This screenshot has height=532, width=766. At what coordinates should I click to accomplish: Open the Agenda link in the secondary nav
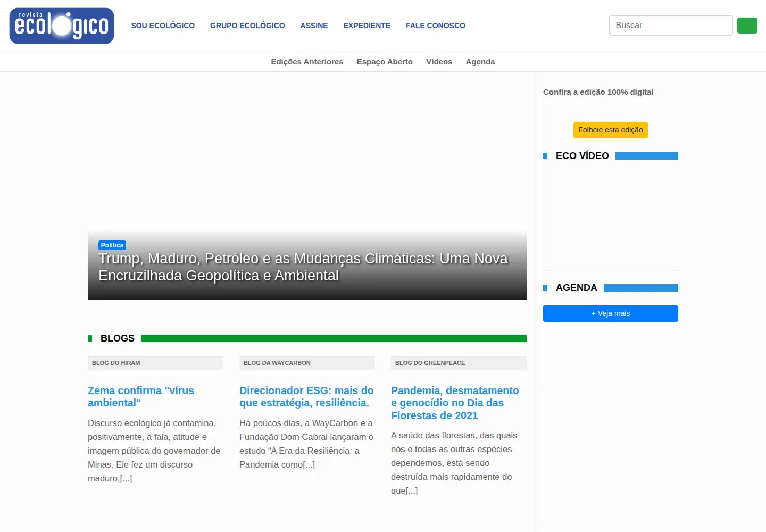coord(480,62)
